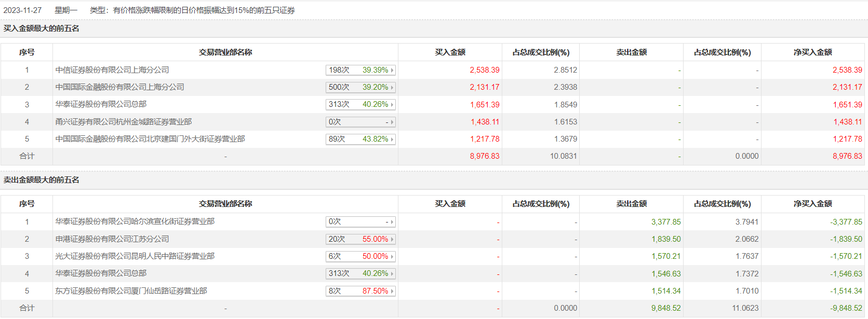
Task: Expand the 20次 55.00% stats box
Action: click(x=360, y=239)
